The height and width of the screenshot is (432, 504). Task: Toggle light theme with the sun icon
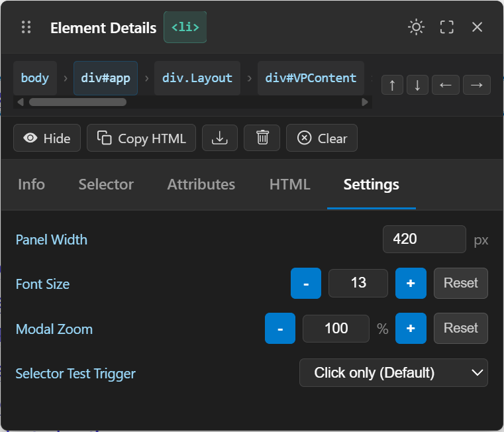pos(417,27)
